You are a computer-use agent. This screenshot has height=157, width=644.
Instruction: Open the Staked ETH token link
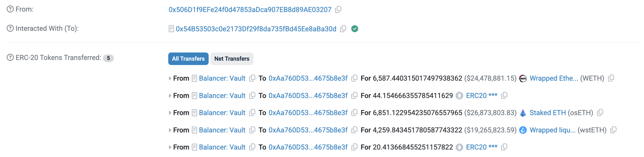pyautogui.click(x=547, y=113)
